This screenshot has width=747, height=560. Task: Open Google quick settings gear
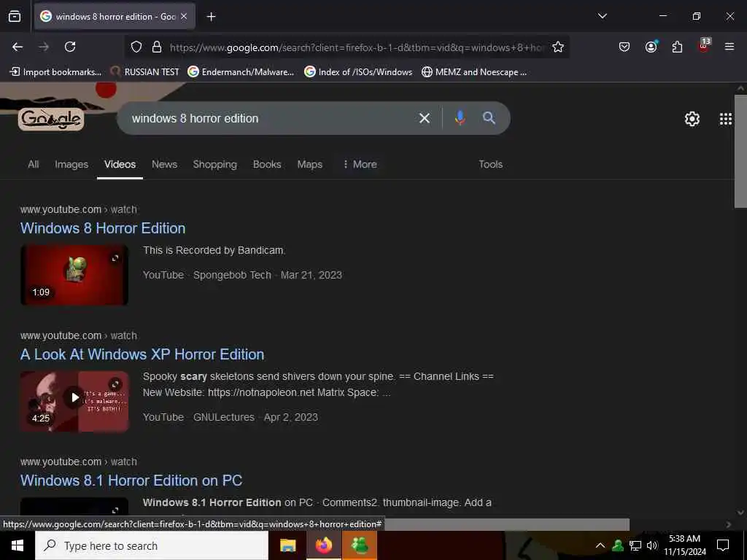pos(692,119)
